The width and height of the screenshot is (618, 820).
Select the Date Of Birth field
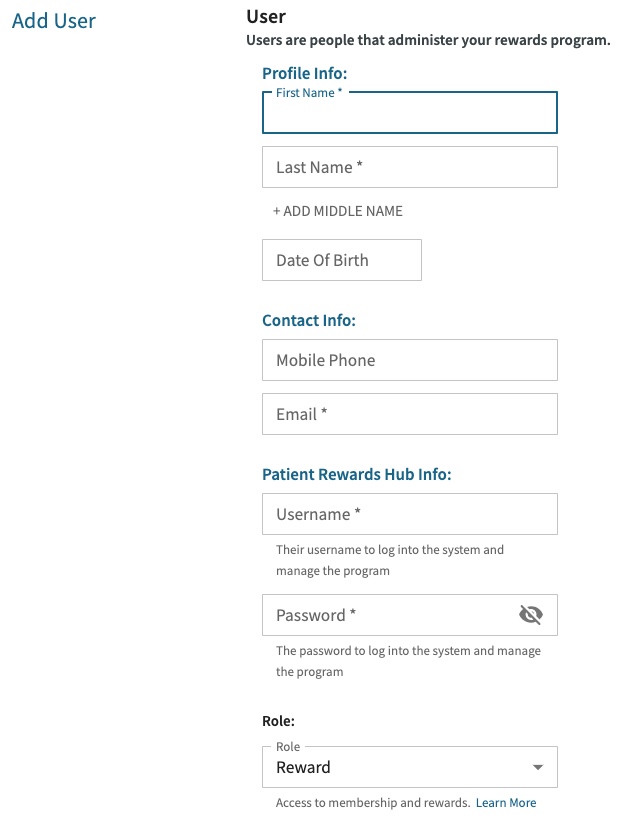[x=341, y=260]
